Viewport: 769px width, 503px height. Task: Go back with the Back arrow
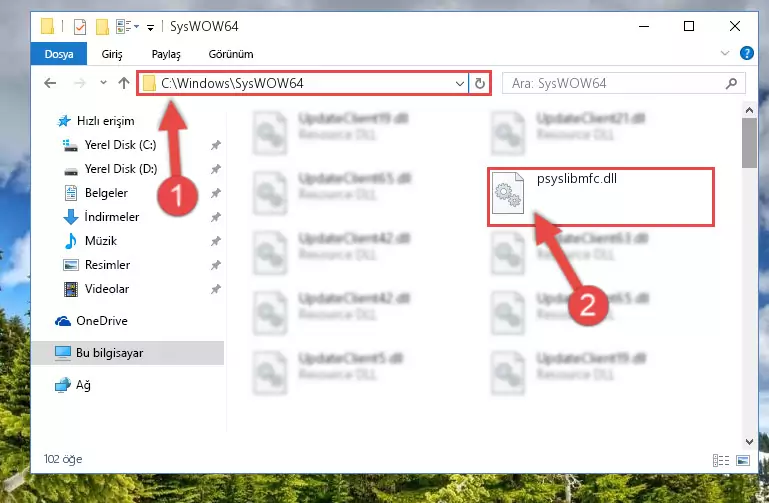tap(50, 83)
